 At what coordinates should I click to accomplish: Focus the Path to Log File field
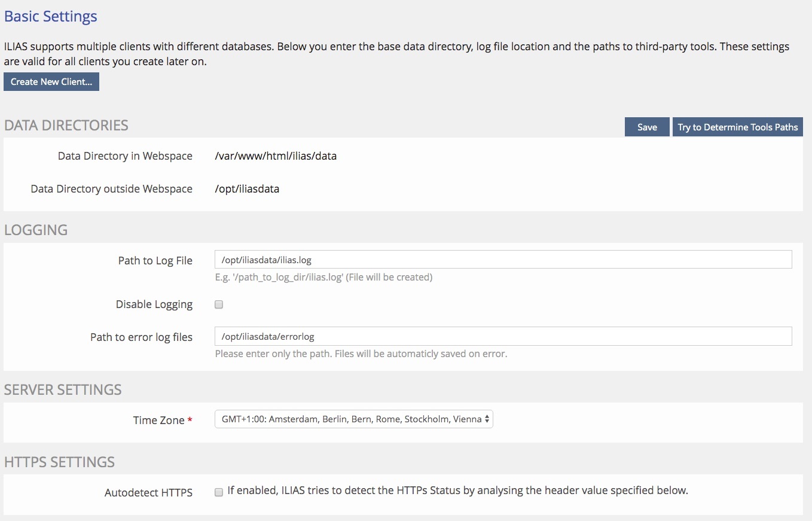click(503, 260)
